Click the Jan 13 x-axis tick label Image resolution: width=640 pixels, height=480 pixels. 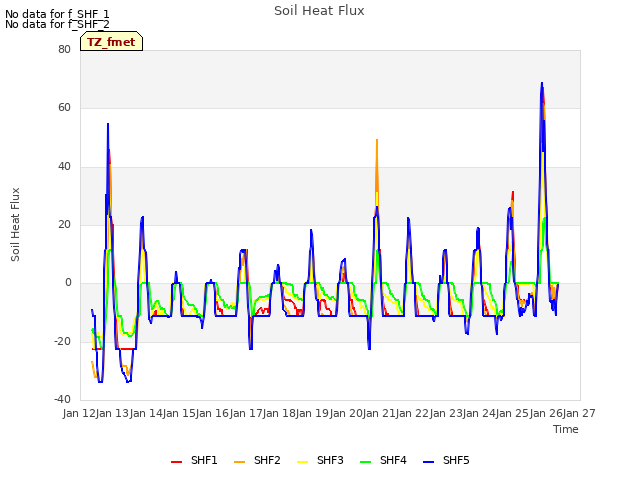click(x=113, y=413)
